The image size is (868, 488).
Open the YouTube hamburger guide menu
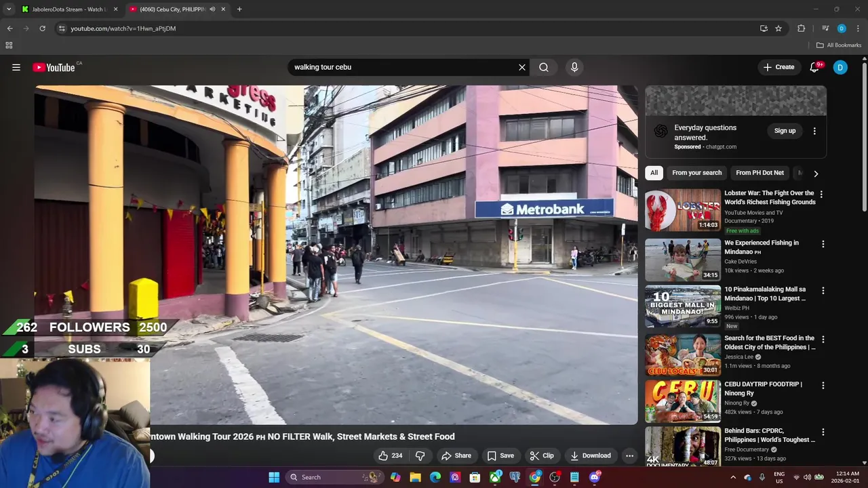coord(16,67)
